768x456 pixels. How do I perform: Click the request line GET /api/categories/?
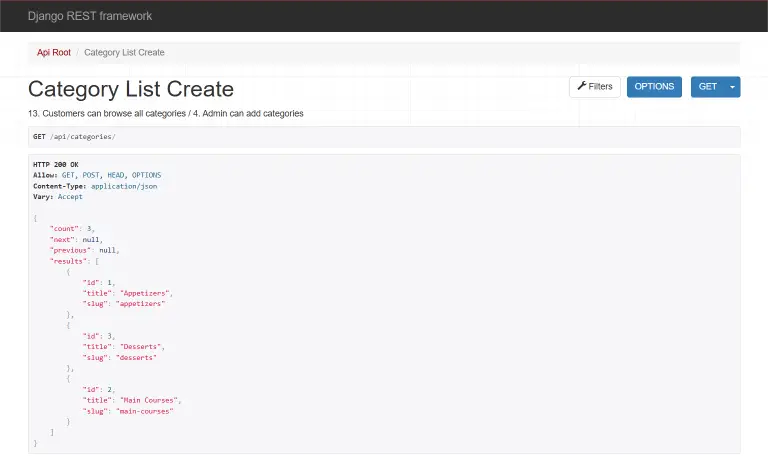point(74,137)
